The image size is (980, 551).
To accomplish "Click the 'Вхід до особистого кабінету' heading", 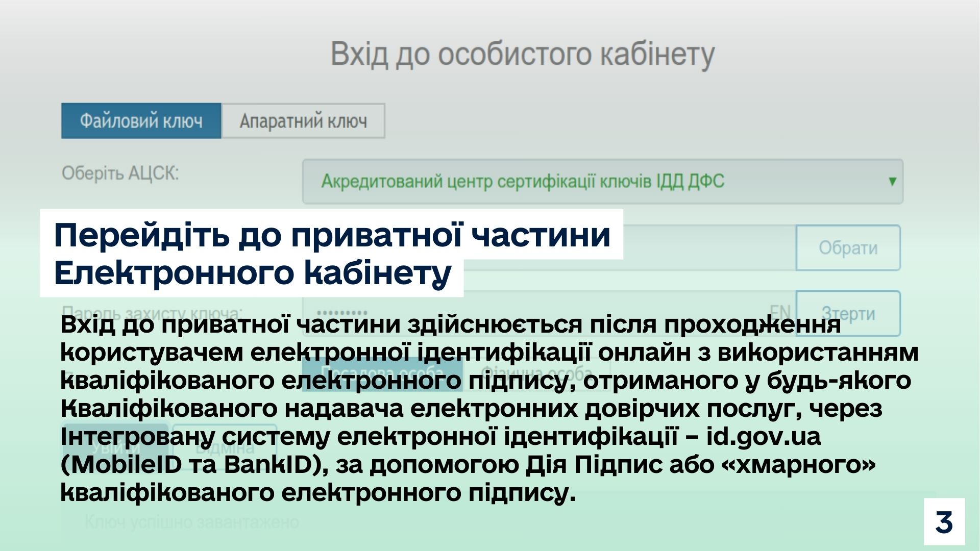I will click(522, 54).
